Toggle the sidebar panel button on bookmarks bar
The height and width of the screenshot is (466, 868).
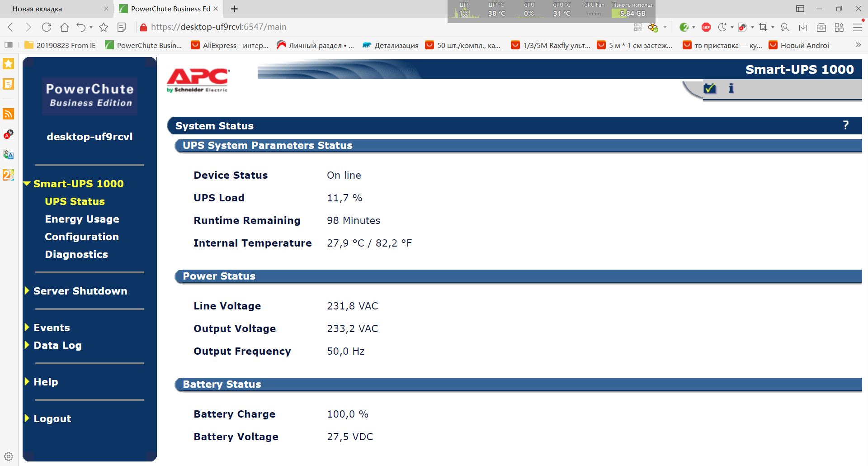click(9, 45)
